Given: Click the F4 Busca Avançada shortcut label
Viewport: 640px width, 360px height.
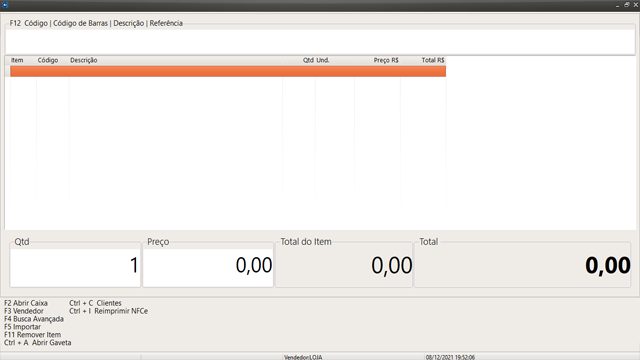Looking at the screenshot, I should click(x=34, y=319).
